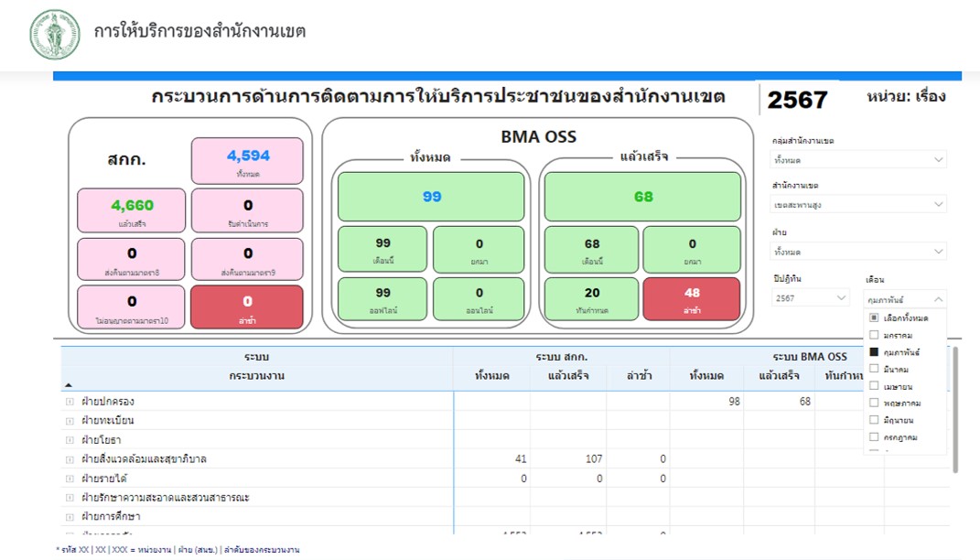Click เดือนนี้ 68 card under แล้วเสร็จ

(591, 250)
